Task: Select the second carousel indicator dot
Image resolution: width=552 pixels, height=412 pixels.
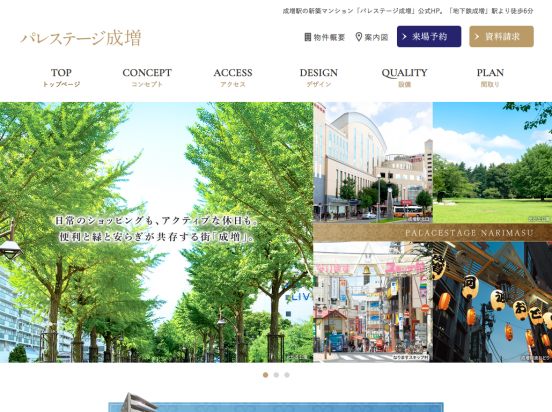Action: (276, 375)
